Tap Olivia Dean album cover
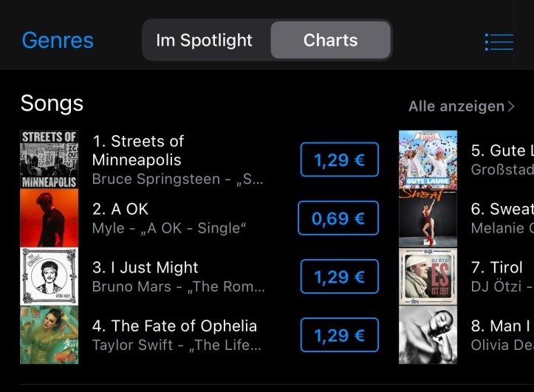534x392 pixels. [428, 335]
